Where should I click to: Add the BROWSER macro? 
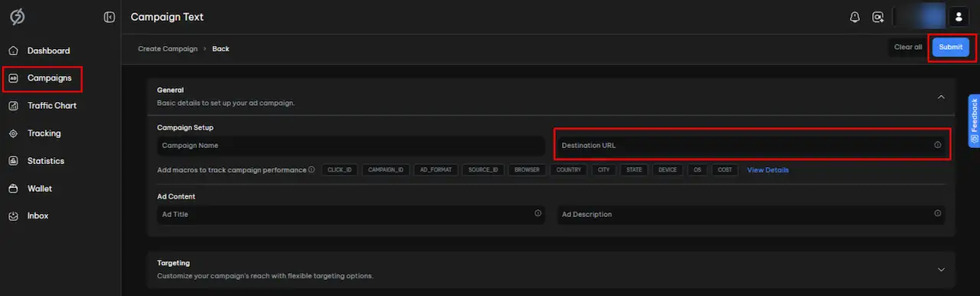tap(527, 169)
